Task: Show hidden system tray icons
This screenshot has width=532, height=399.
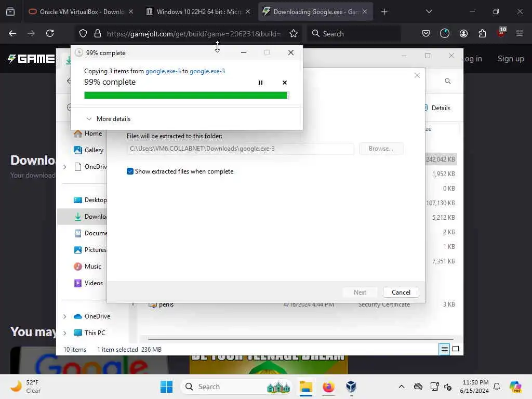Action: (402, 387)
